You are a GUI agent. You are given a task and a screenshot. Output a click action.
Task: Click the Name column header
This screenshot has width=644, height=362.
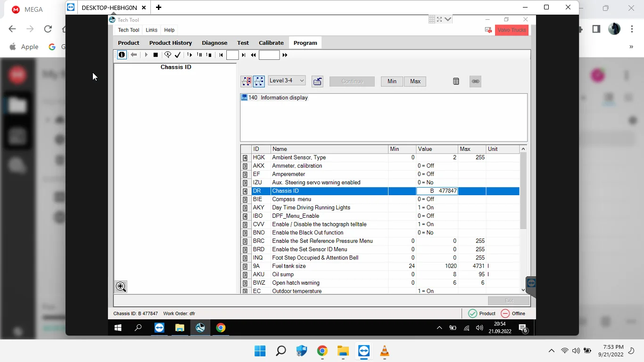pyautogui.click(x=329, y=149)
